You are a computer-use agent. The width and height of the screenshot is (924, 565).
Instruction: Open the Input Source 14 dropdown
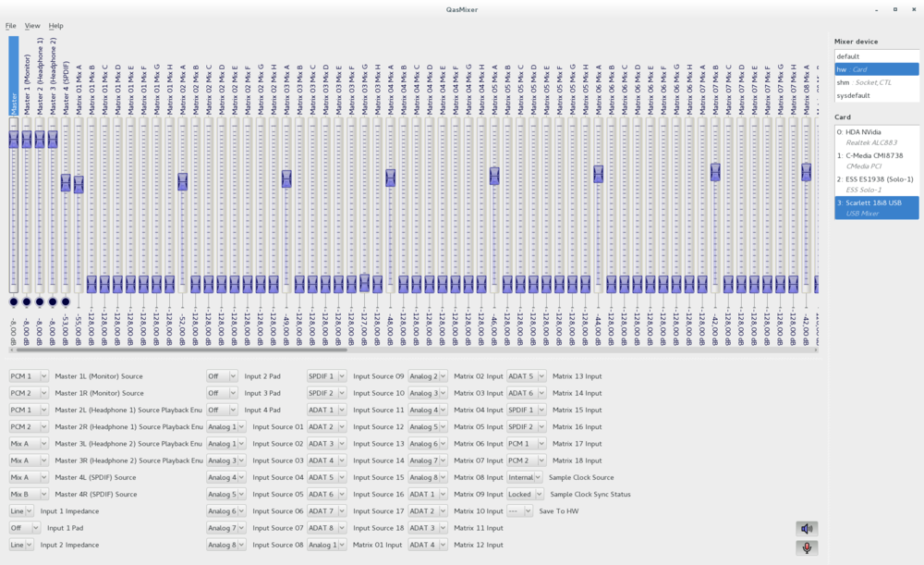tap(326, 461)
